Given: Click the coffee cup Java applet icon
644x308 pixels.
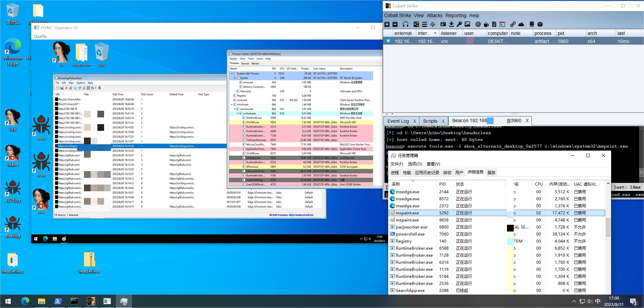Looking at the screenshot, I should pyautogui.click(x=486, y=24).
